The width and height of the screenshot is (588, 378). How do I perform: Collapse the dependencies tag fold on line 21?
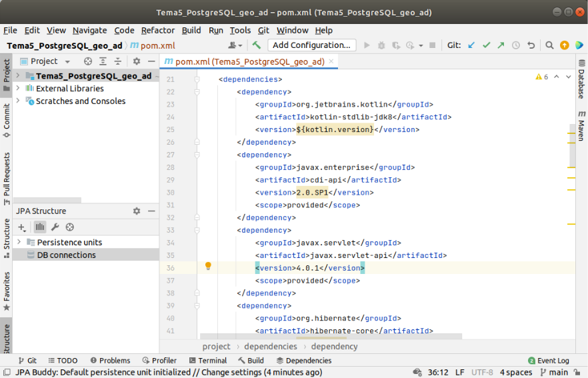pyautogui.click(x=197, y=79)
